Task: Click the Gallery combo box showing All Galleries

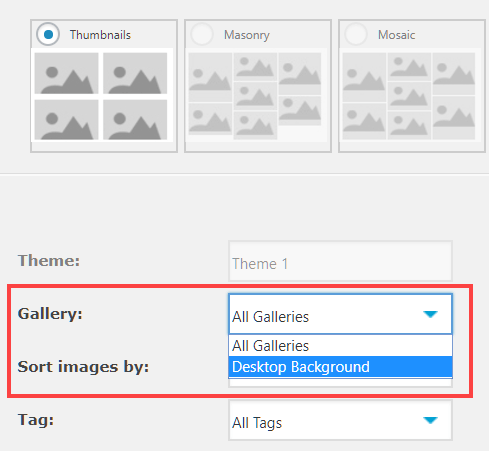Action: pos(340,314)
